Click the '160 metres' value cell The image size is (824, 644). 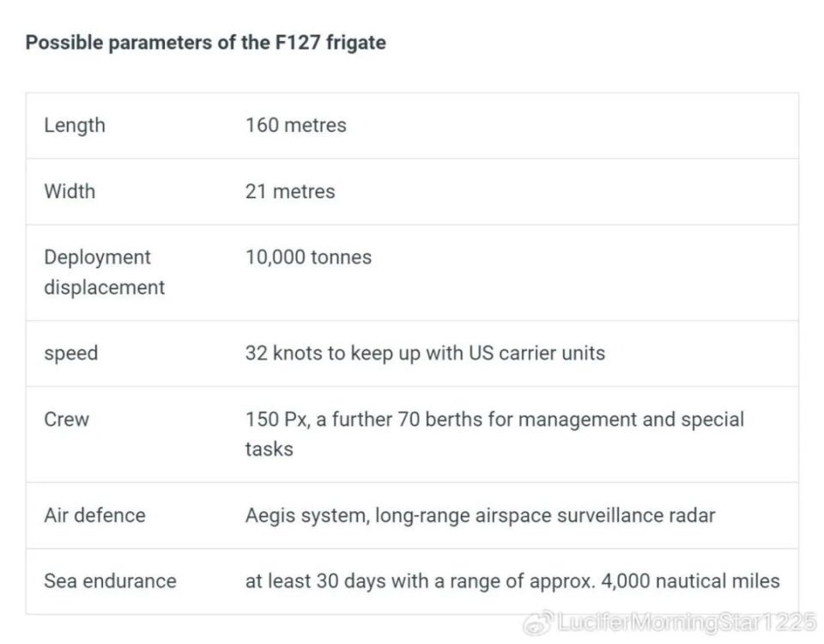tap(296, 125)
